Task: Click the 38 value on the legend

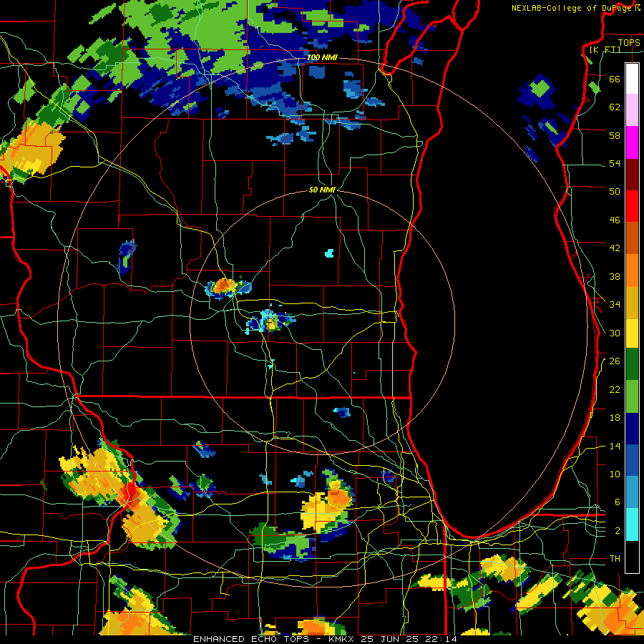Action: coord(615,276)
